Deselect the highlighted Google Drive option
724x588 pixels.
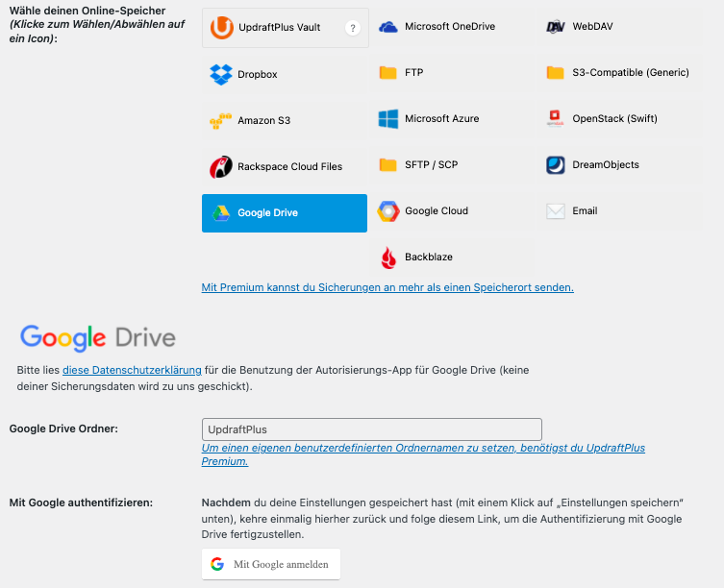(x=285, y=213)
